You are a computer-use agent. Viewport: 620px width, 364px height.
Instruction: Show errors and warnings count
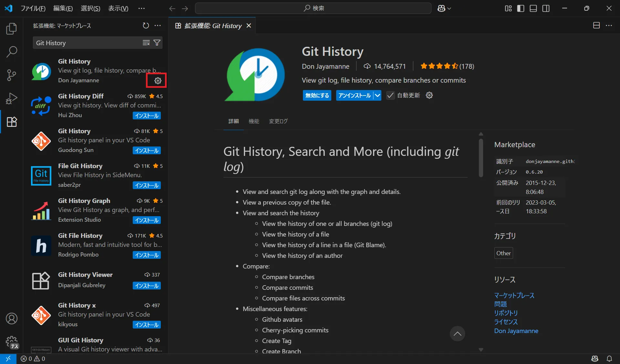(33, 359)
